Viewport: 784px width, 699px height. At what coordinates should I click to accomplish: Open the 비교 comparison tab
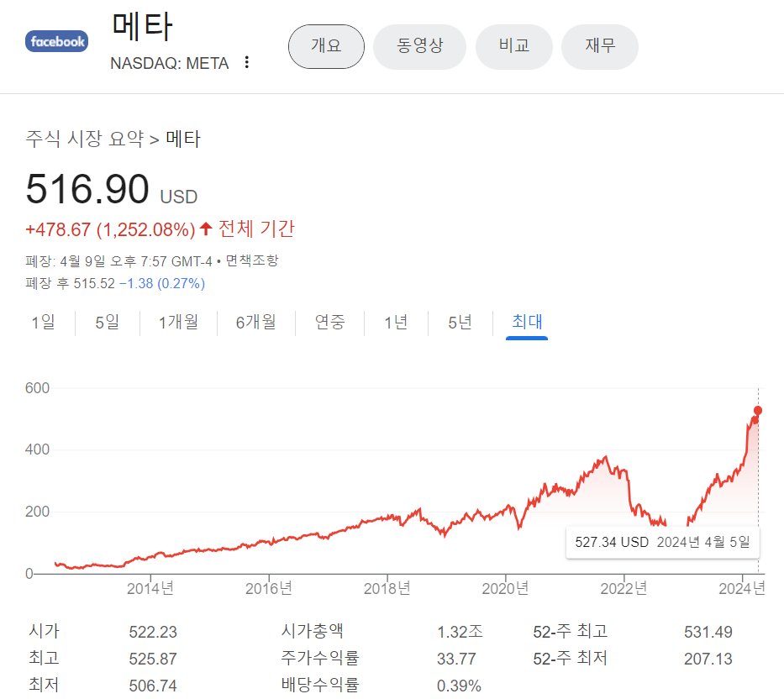tap(513, 46)
